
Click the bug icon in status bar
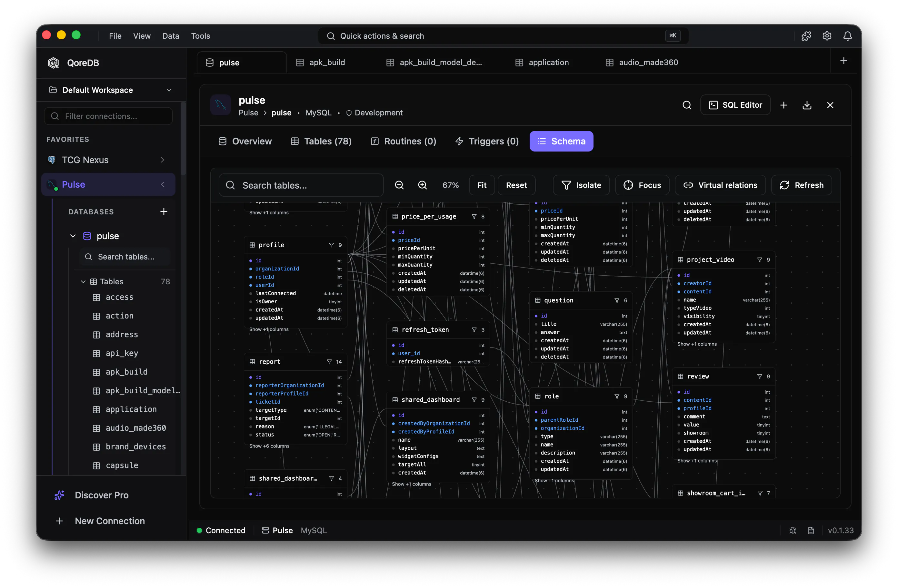pyautogui.click(x=792, y=531)
